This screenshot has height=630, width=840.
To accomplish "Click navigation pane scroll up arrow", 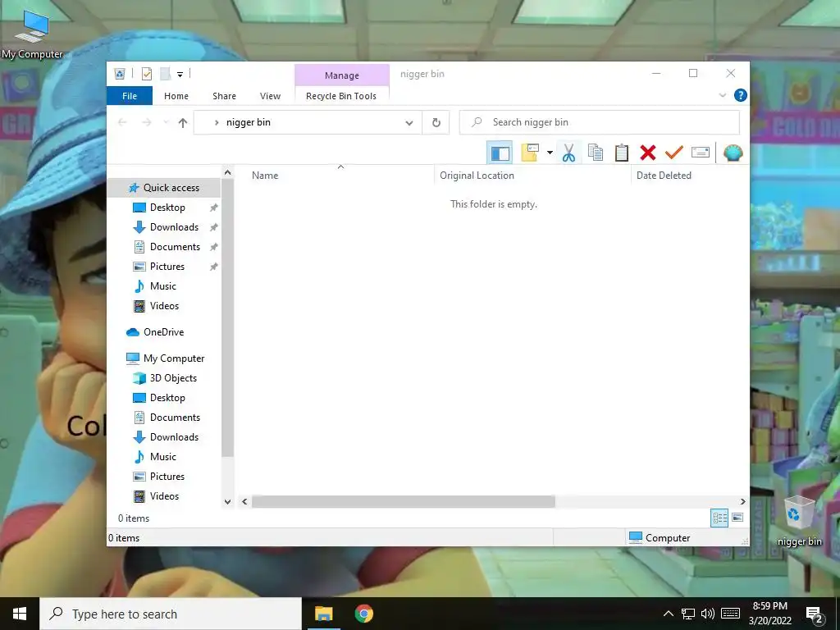I will tap(228, 172).
